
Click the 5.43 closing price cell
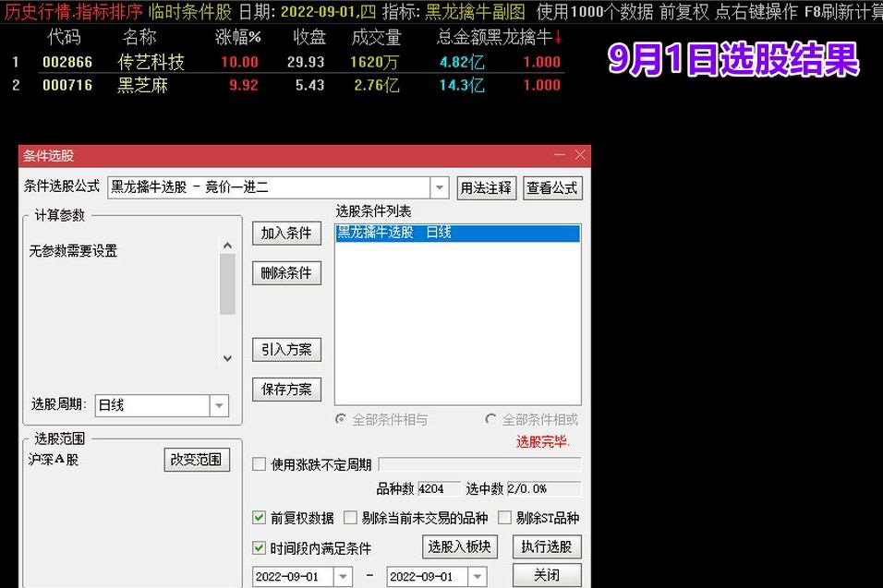[x=310, y=86]
